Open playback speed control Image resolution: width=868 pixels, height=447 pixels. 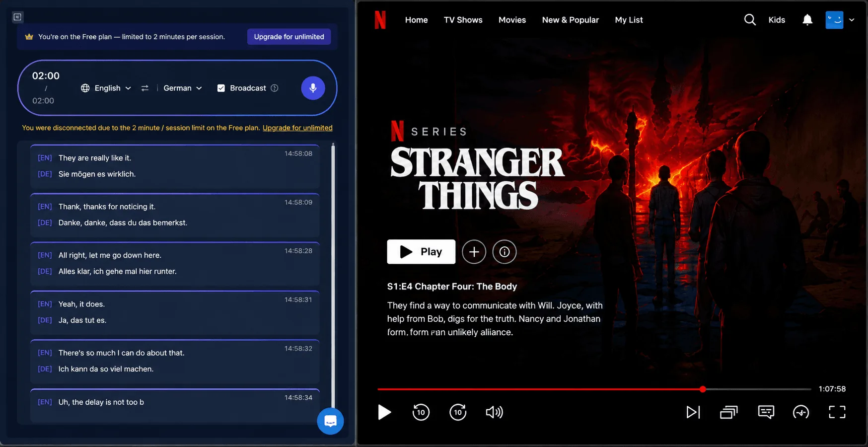click(801, 412)
